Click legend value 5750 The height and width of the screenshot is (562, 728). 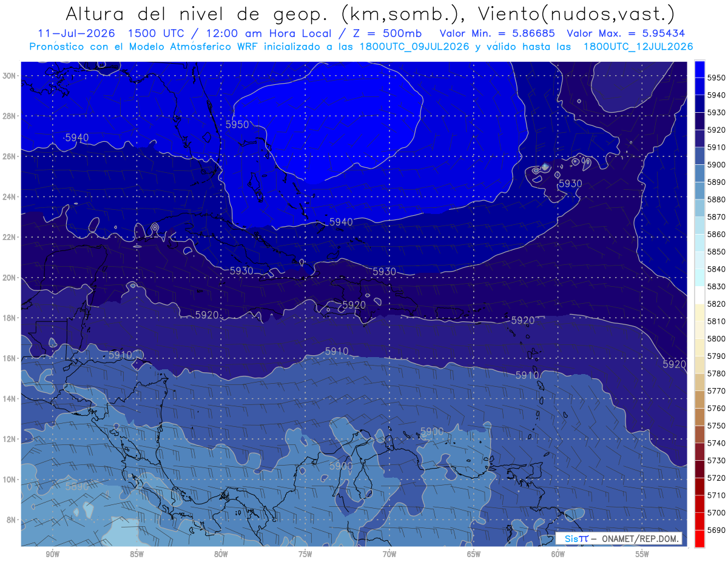pyautogui.click(x=716, y=426)
